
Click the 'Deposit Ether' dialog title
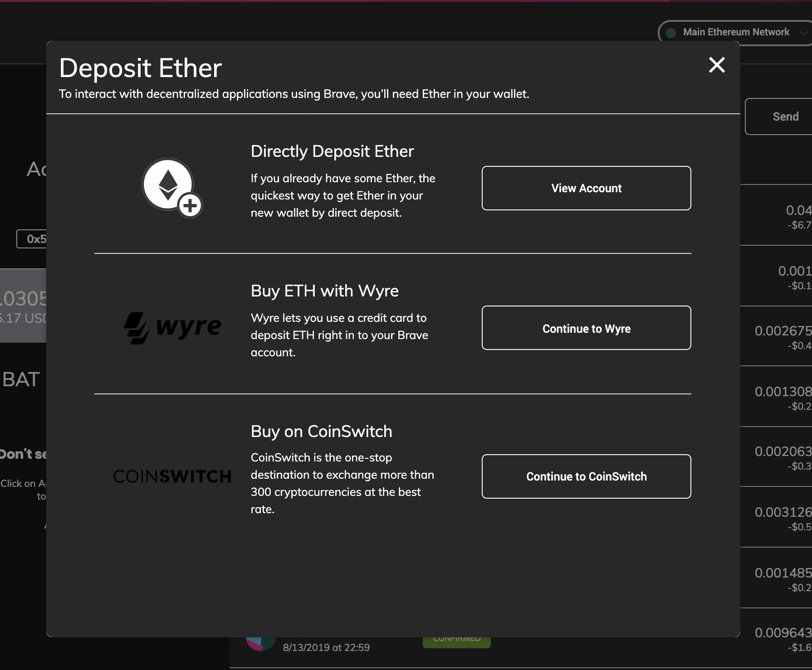pos(140,68)
